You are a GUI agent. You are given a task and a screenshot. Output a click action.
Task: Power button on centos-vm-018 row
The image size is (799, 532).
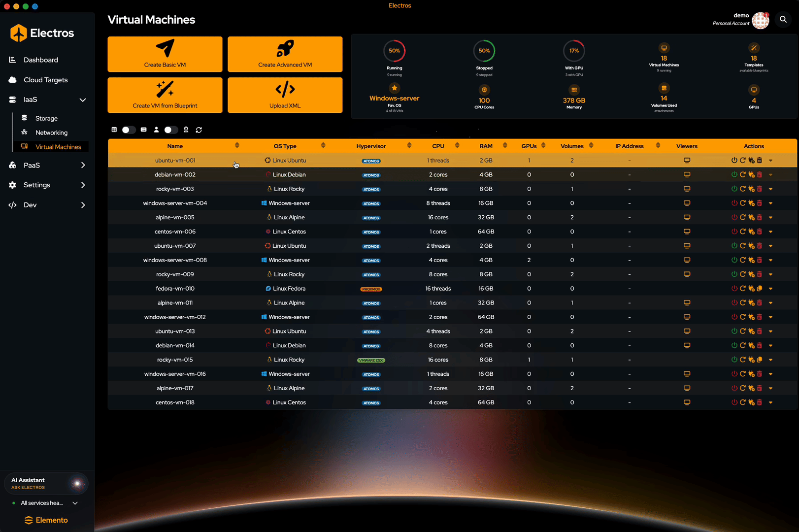(734, 402)
